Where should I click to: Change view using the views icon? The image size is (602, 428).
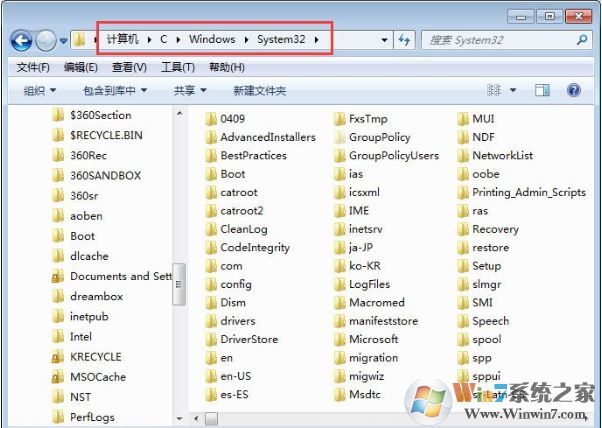click(x=493, y=90)
